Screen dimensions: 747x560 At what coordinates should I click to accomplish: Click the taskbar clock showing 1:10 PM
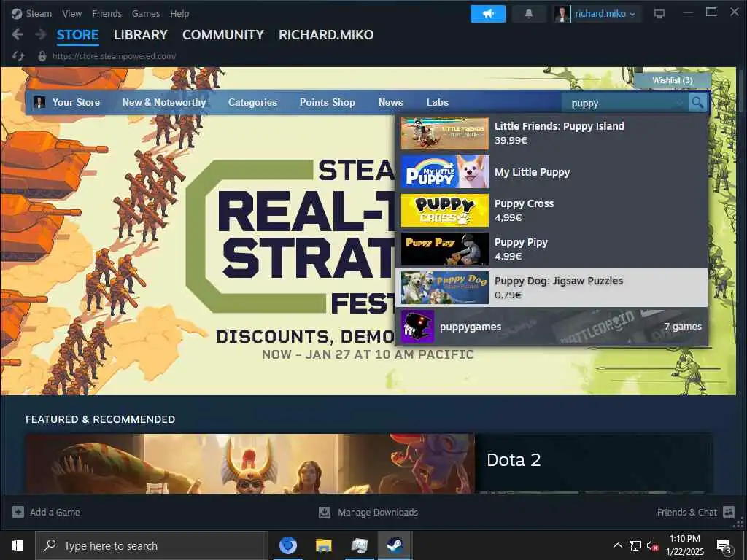pyautogui.click(x=684, y=545)
